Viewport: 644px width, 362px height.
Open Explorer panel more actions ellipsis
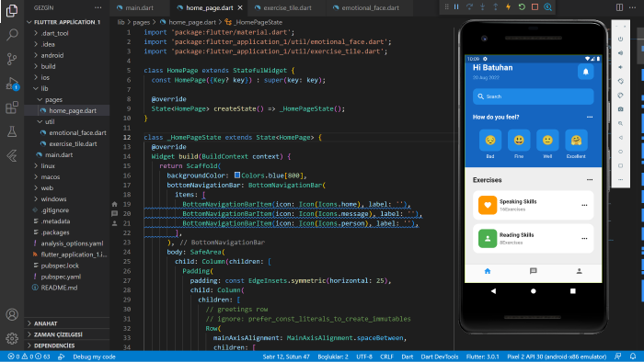[98, 7]
